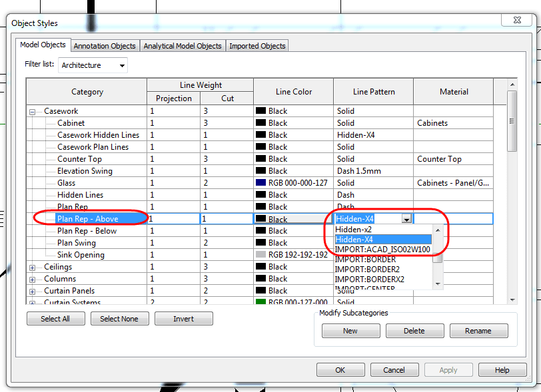
Task: Create a New subcategory
Action: [350, 330]
